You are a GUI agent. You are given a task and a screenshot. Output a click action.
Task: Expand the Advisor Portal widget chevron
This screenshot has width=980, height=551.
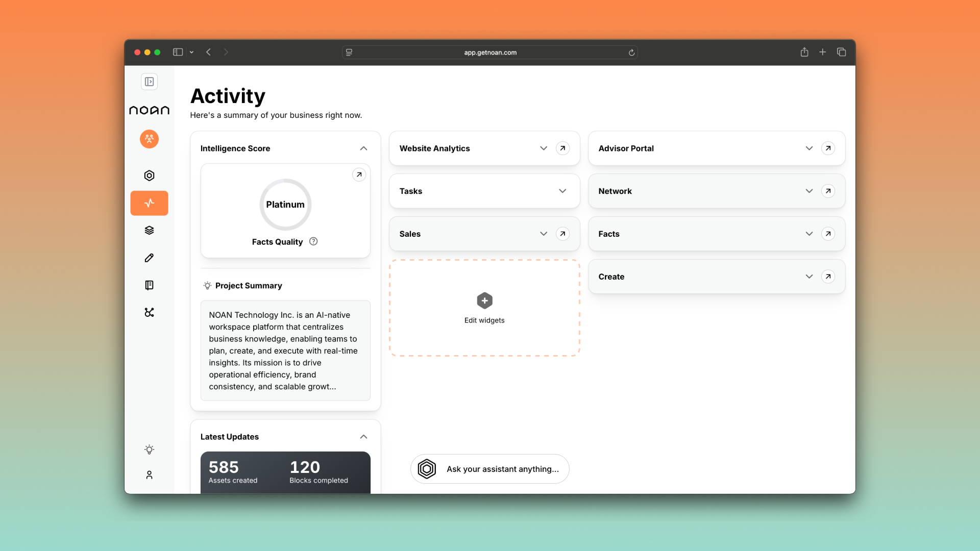click(809, 148)
